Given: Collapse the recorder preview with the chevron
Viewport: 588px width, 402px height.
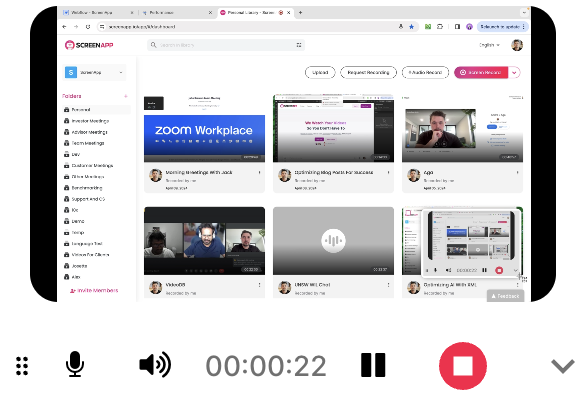Looking at the screenshot, I should coord(562,366).
